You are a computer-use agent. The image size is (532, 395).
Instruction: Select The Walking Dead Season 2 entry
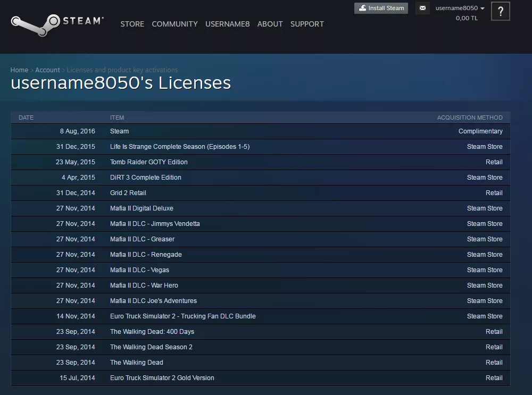151,347
